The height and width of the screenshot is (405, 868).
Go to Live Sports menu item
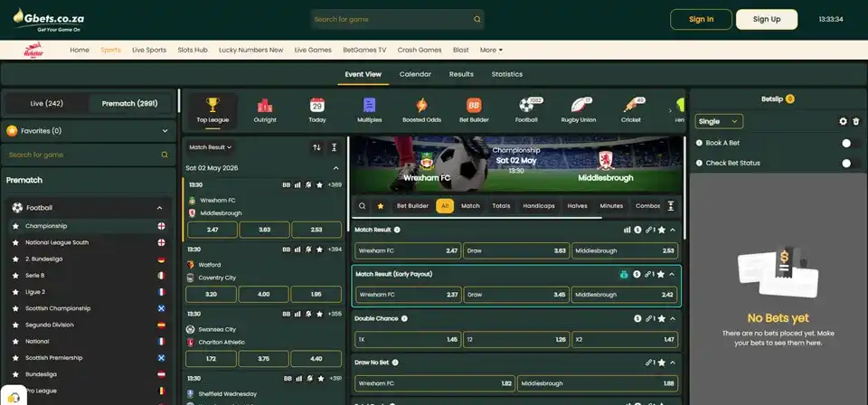click(x=149, y=50)
